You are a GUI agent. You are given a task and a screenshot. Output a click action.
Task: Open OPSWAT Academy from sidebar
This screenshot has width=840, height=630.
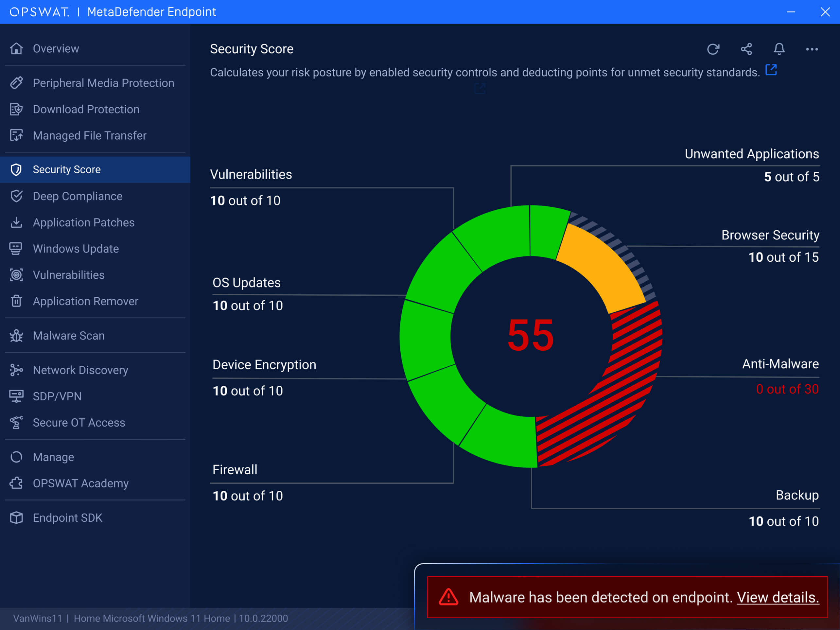(80, 483)
